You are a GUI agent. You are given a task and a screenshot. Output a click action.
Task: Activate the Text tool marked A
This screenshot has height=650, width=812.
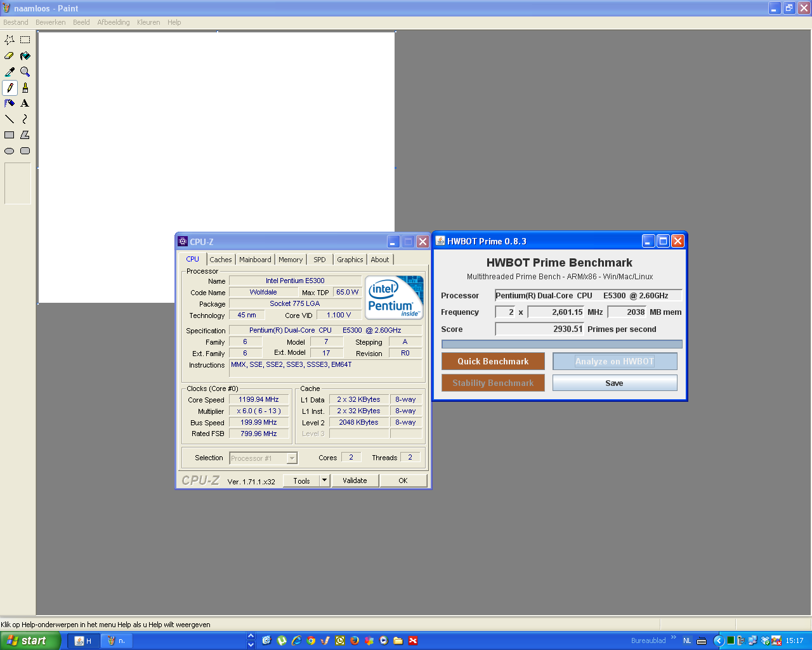click(25, 103)
